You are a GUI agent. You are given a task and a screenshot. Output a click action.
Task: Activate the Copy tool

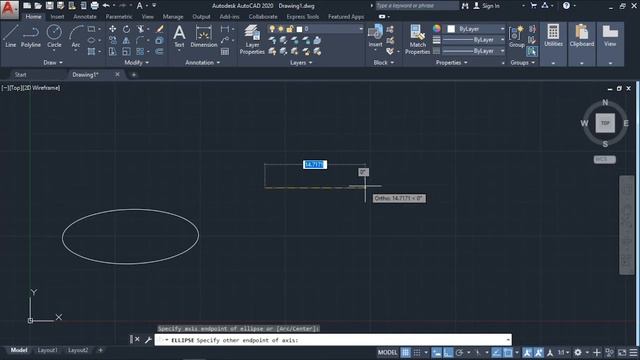(112, 40)
